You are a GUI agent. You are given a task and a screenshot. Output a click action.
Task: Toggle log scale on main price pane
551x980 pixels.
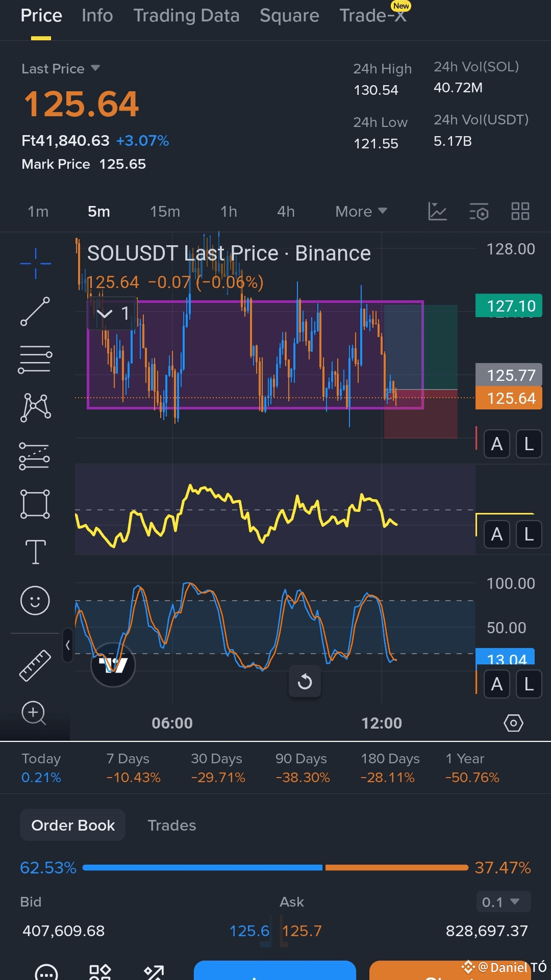[x=529, y=444]
